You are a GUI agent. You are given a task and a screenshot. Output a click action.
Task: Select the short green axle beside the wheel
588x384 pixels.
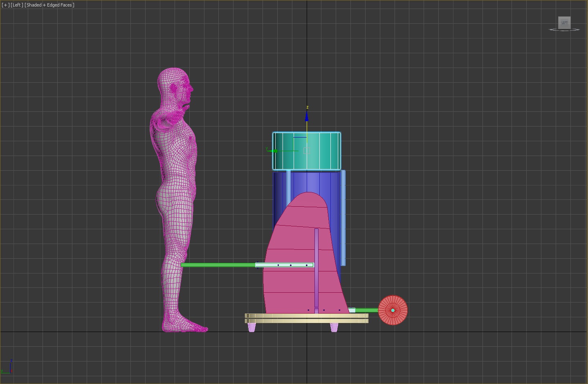tap(366, 310)
